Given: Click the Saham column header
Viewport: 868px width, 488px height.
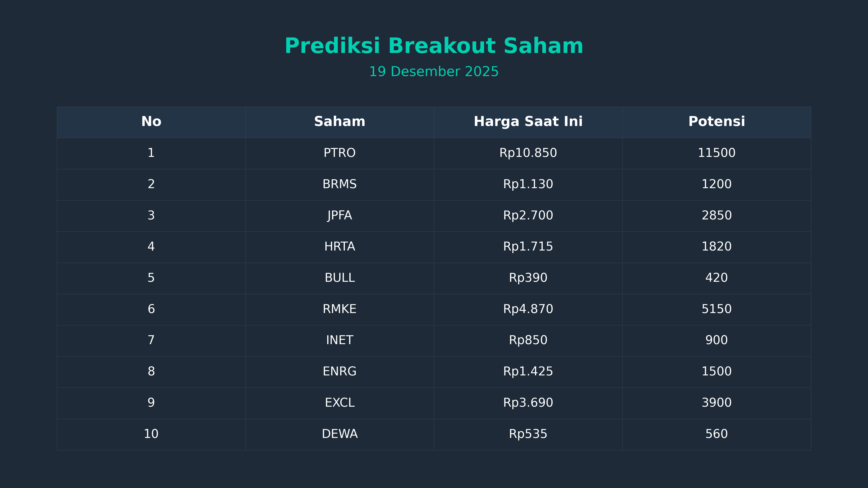Looking at the screenshot, I should coord(340,122).
